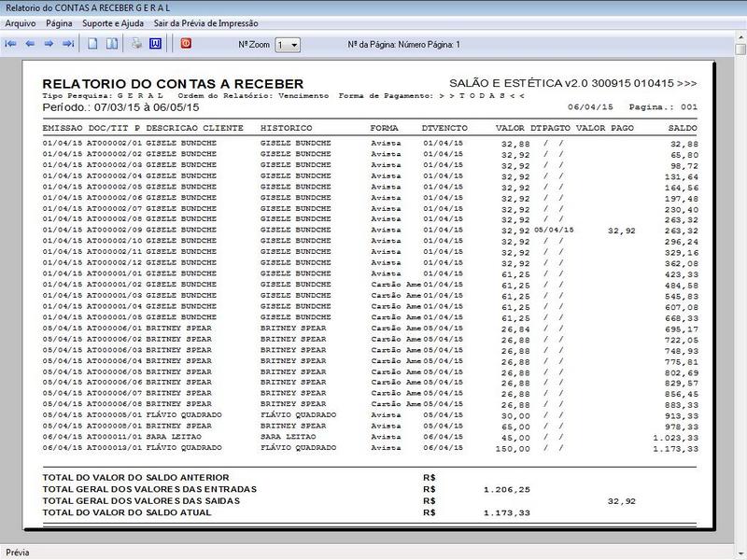
Task: Export report to Word icon
Action: 155,44
